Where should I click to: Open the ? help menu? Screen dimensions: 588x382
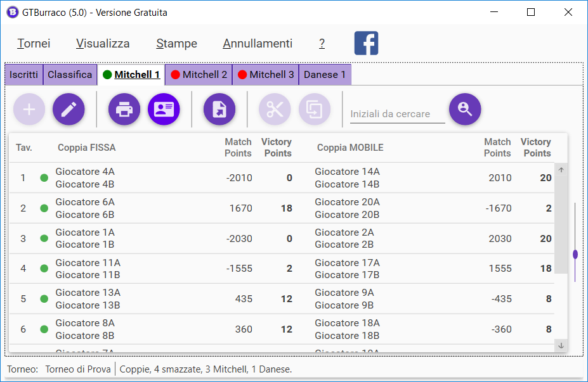(x=322, y=44)
